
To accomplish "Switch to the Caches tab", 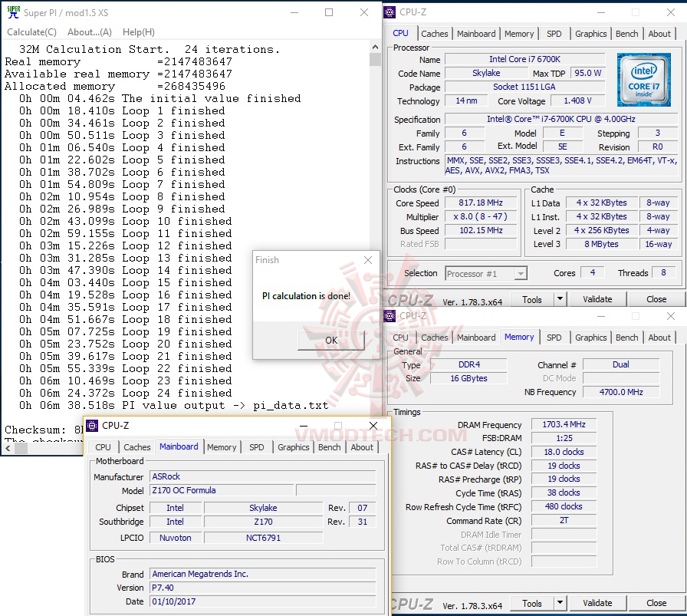I will [435, 34].
